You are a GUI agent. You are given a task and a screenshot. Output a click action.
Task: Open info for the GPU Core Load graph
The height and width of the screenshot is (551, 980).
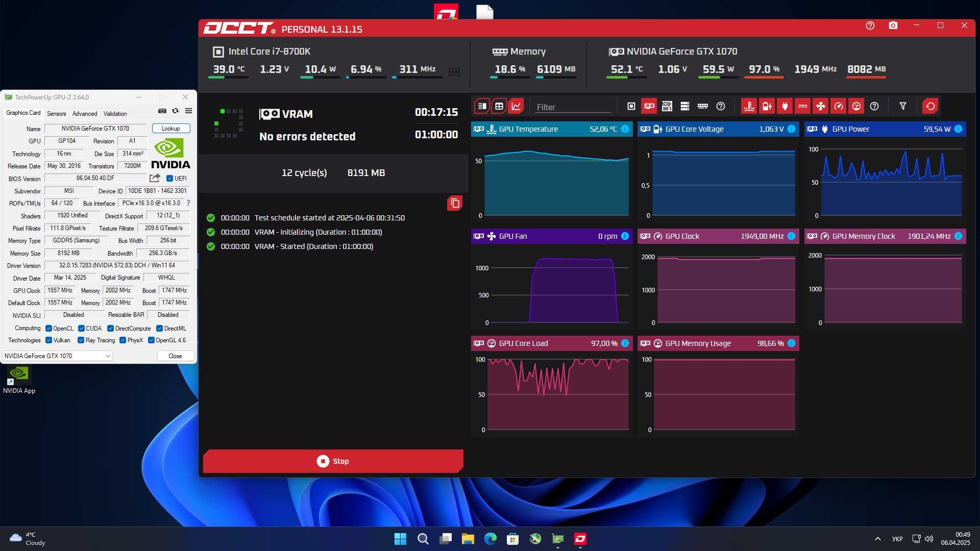[625, 343]
